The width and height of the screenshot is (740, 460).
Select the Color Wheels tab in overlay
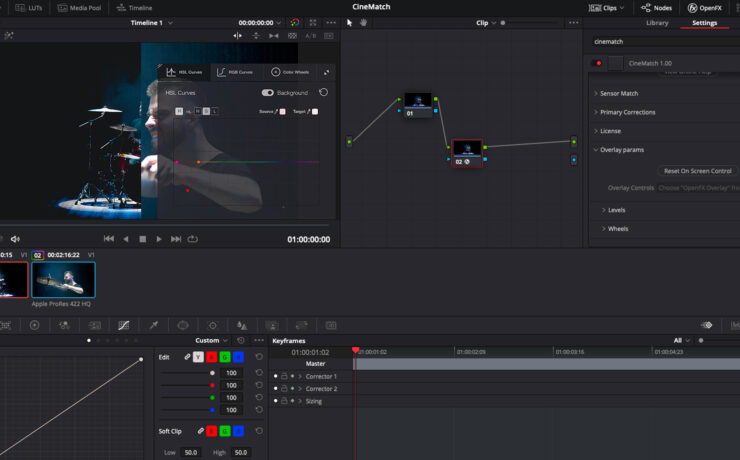click(290, 72)
